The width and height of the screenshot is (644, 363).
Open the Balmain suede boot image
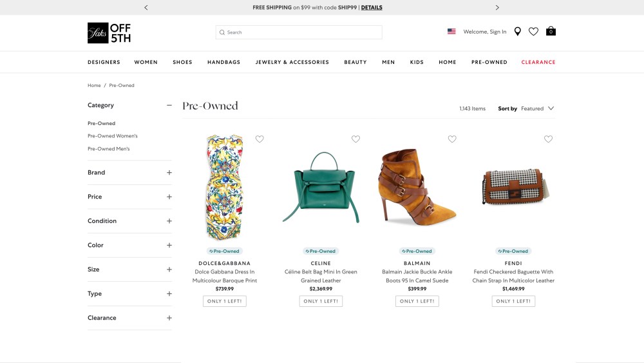click(x=417, y=188)
